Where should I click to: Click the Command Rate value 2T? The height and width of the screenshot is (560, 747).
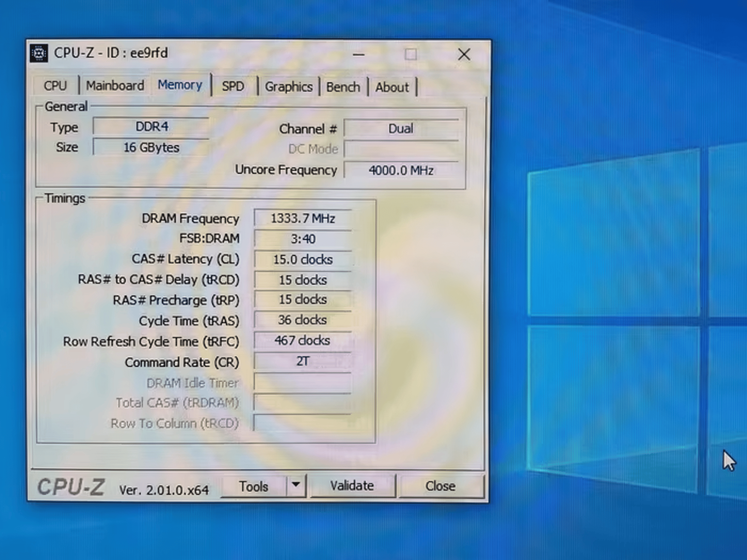pyautogui.click(x=303, y=361)
